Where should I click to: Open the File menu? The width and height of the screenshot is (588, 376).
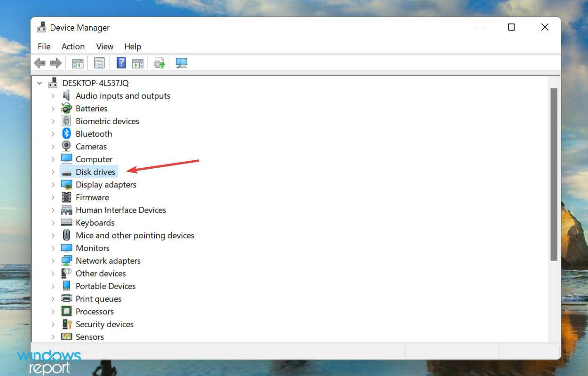[44, 47]
